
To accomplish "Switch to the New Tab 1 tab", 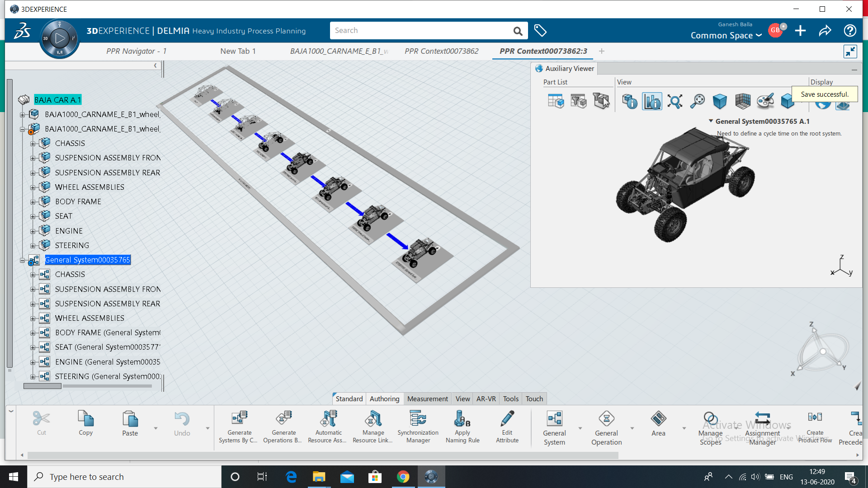I will point(238,51).
